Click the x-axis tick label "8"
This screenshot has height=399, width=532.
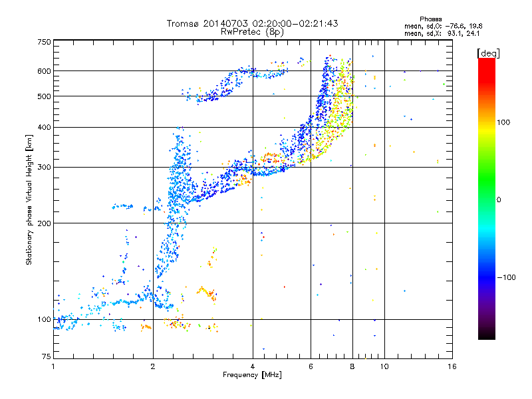tap(352, 366)
